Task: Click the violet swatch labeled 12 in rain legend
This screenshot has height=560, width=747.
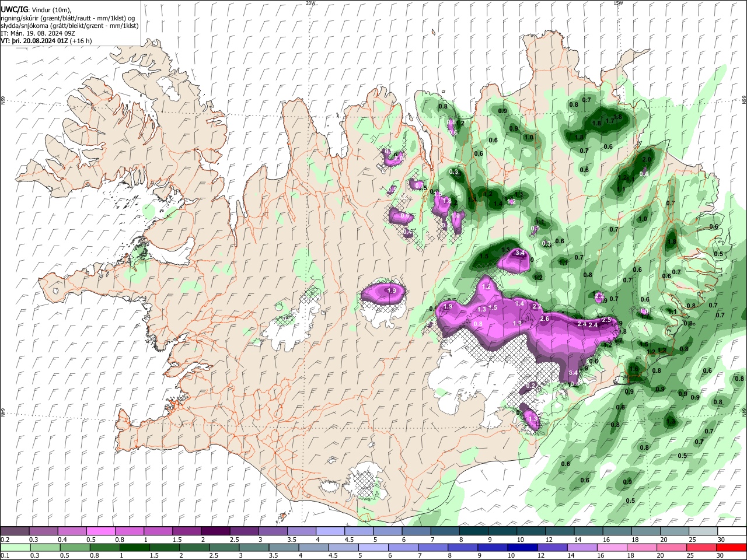Action: (551, 547)
